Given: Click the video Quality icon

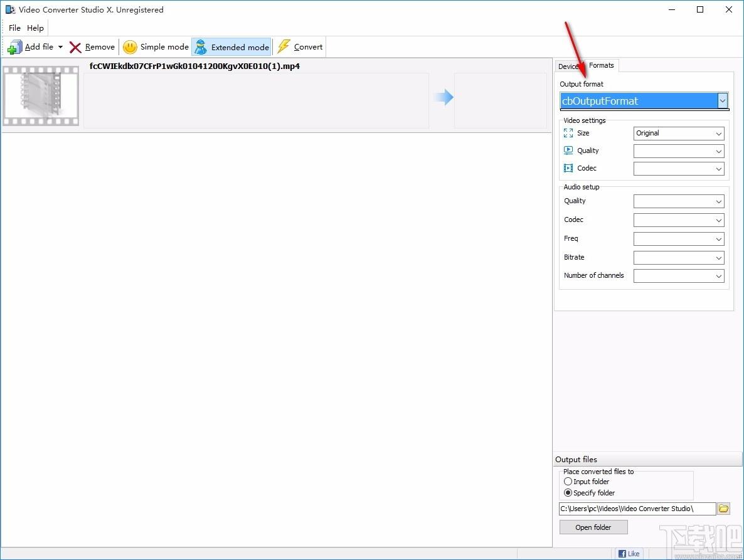Looking at the screenshot, I should click(568, 151).
